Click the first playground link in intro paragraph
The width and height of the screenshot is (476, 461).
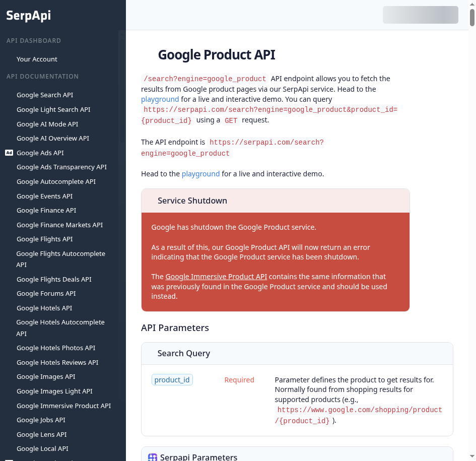[160, 99]
